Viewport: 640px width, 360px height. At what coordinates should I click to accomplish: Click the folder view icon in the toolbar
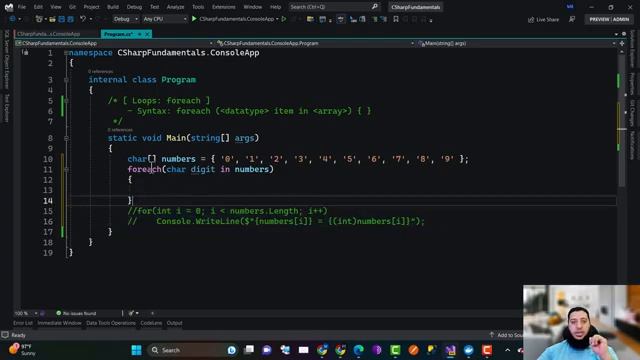click(310, 19)
